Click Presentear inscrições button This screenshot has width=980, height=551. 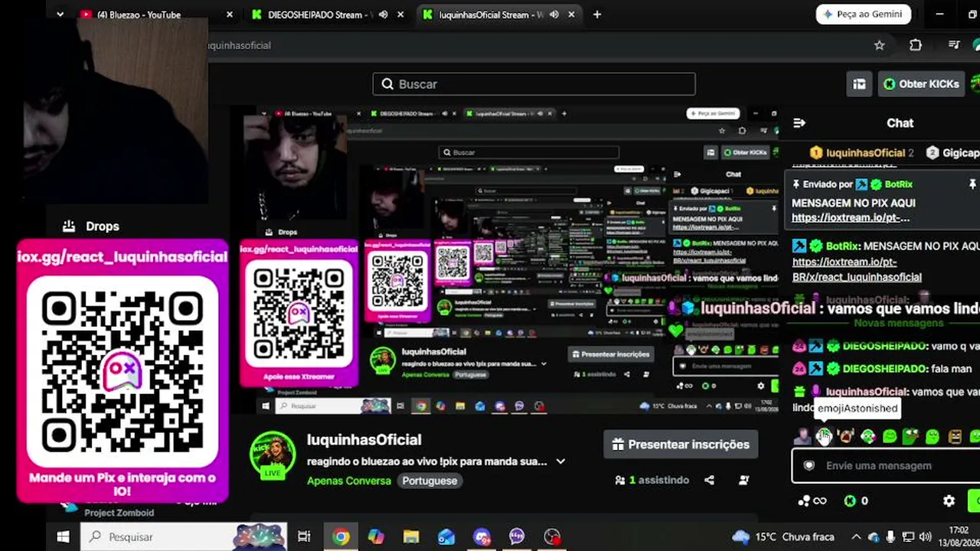coord(681,445)
